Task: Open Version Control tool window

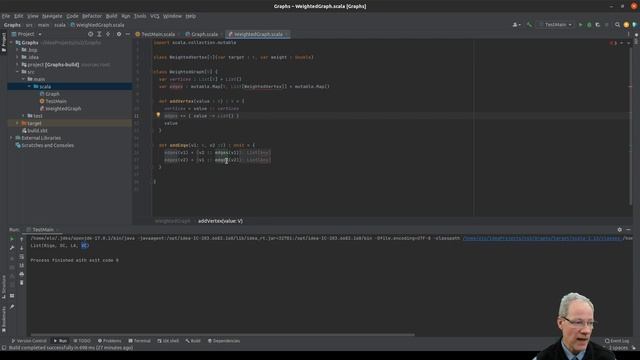Action: point(29,341)
